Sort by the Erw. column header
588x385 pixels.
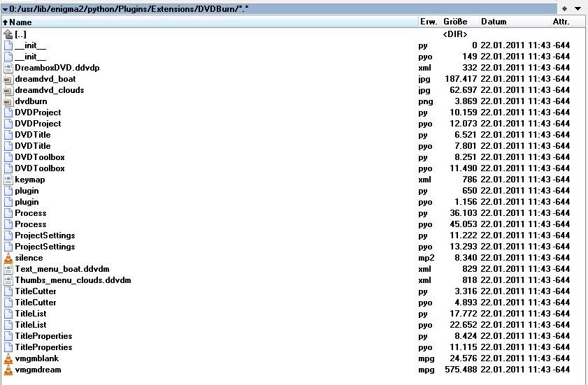click(430, 22)
